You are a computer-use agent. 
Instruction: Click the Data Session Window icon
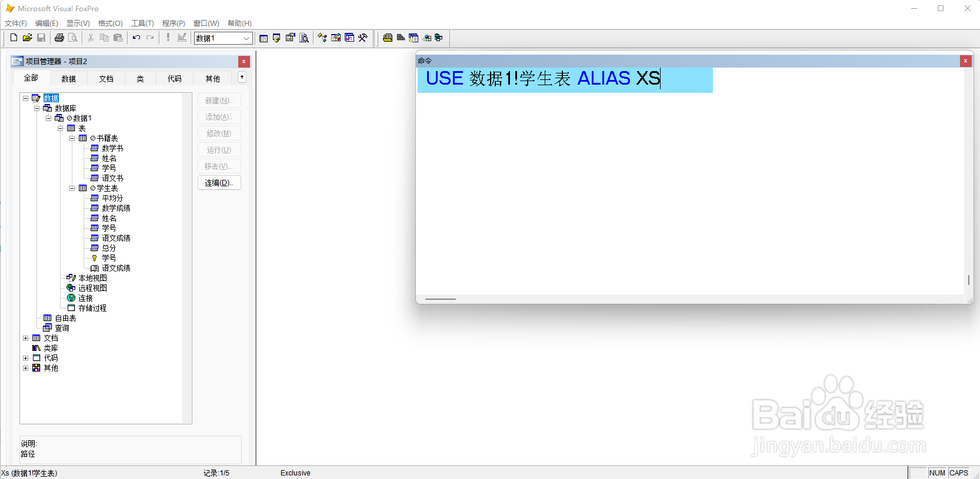[276, 38]
